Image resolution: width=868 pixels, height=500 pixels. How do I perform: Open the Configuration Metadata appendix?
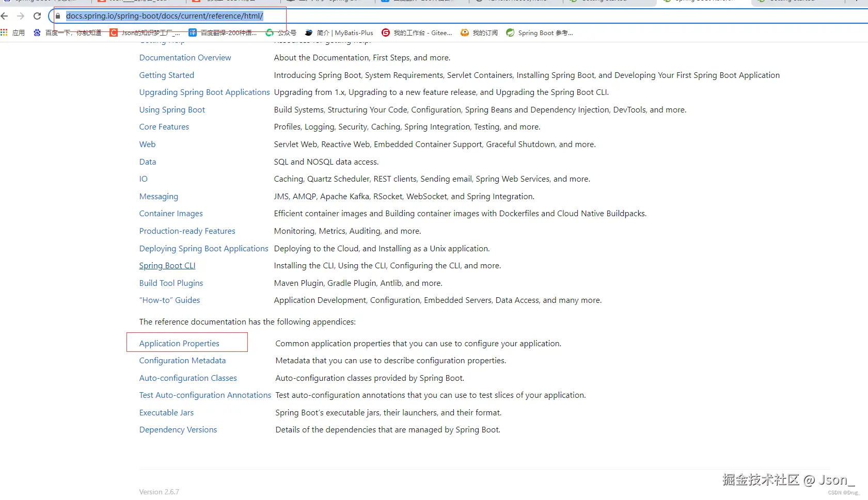(x=183, y=361)
